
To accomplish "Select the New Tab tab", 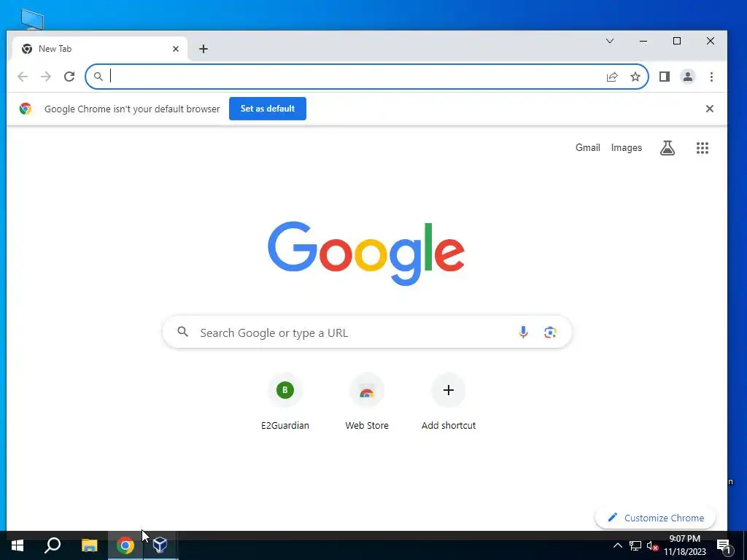I will [99, 49].
